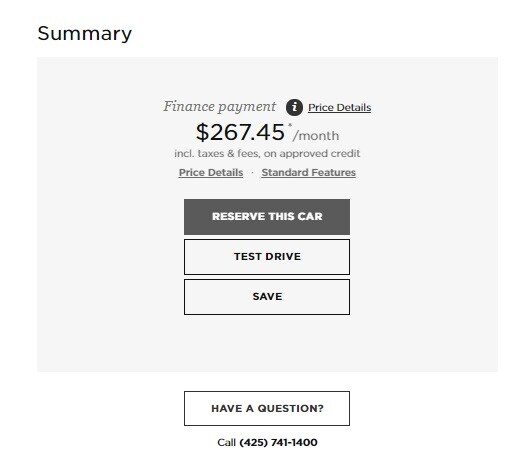Click the info icon beside Finance payment
Screen dimensions: 530x470
tap(294, 108)
